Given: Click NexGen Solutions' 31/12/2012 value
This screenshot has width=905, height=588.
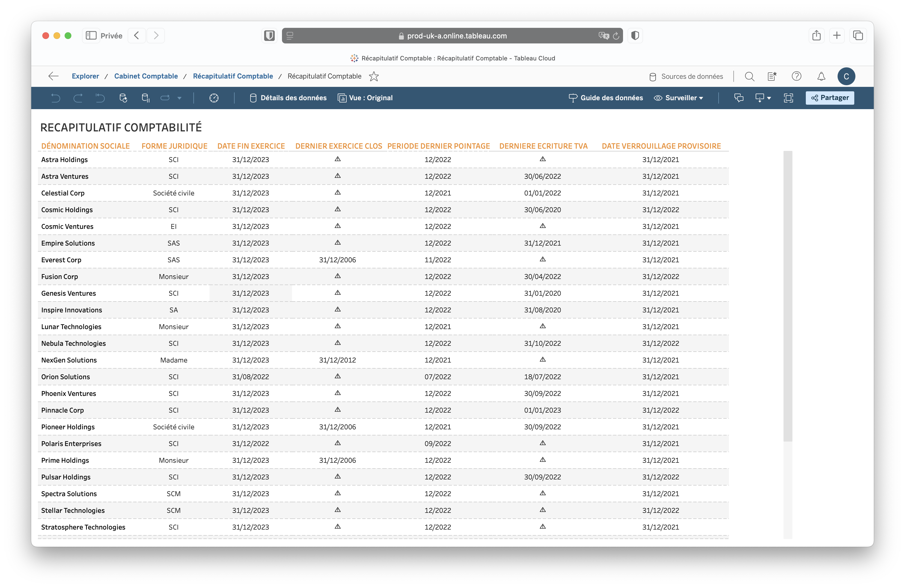Looking at the screenshot, I should tap(337, 361).
